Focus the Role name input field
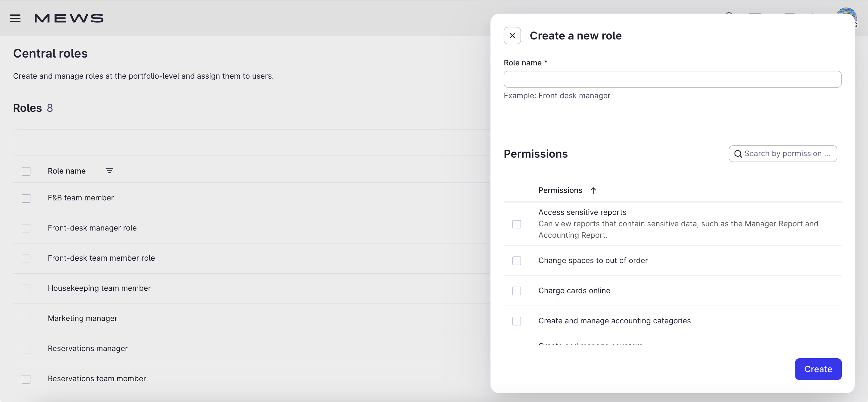 [672, 79]
